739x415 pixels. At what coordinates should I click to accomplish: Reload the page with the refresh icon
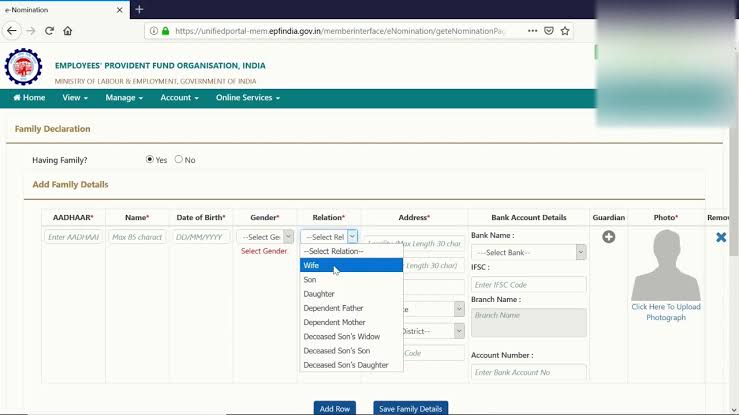49,31
